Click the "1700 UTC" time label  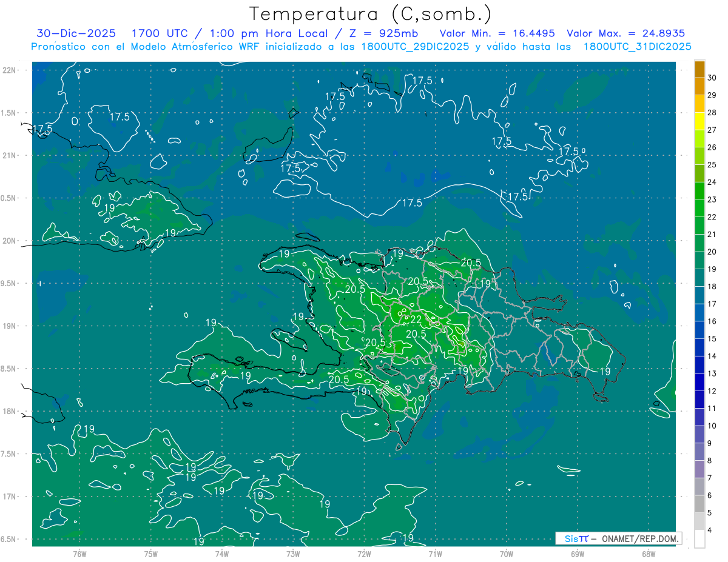tap(161, 33)
